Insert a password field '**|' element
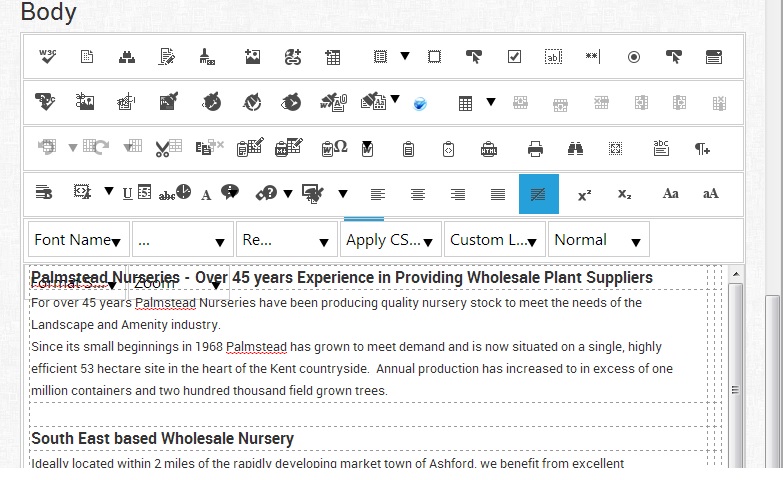The image size is (783, 480). tap(593, 56)
